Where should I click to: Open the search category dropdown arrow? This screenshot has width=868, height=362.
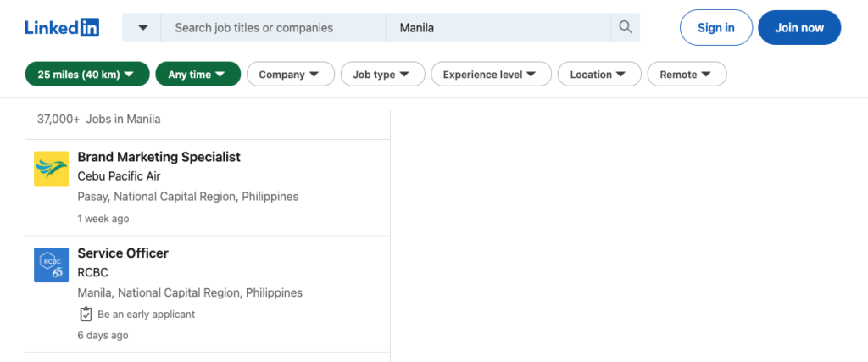click(142, 28)
